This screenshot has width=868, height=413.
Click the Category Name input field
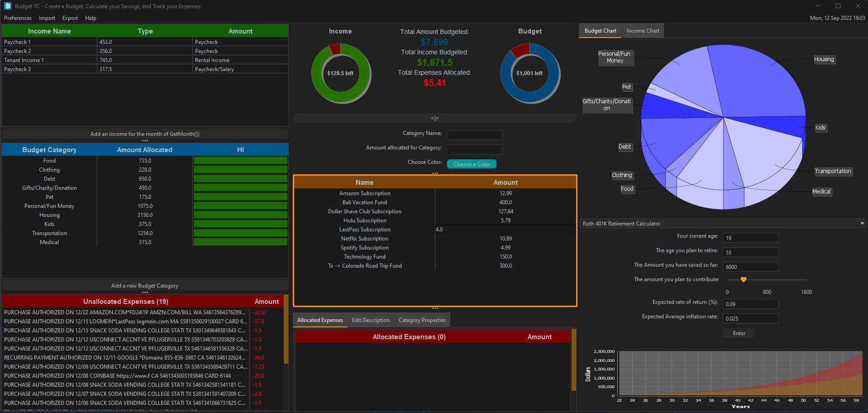474,134
